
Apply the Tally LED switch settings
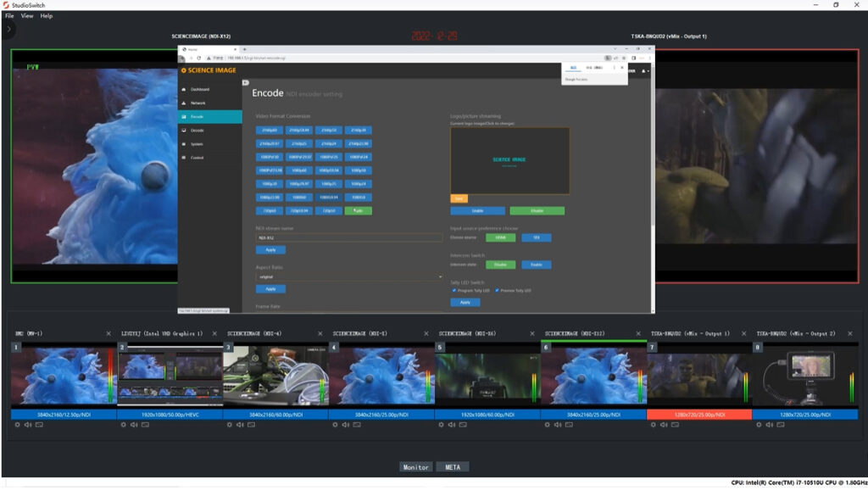click(x=465, y=302)
